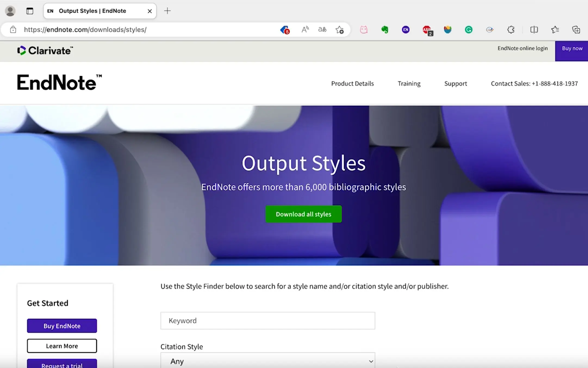Open the tab actions menu icon
The image size is (588, 368).
(30, 11)
